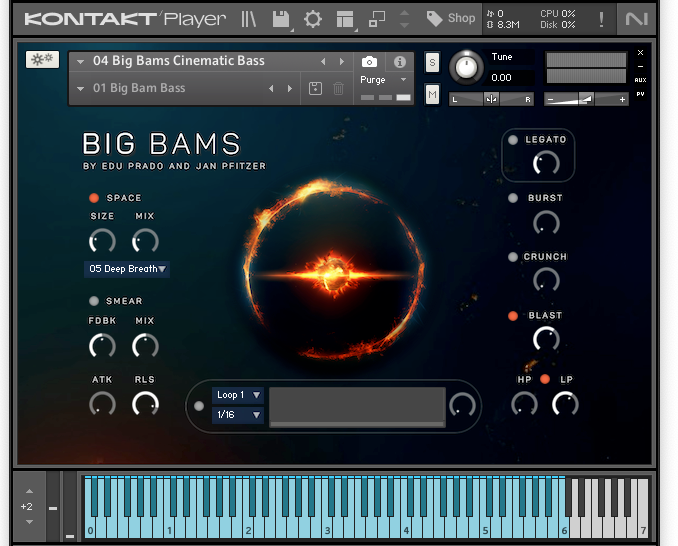This screenshot has width=678, height=546.
Task: Solo the instrument with S button
Action: (x=432, y=62)
